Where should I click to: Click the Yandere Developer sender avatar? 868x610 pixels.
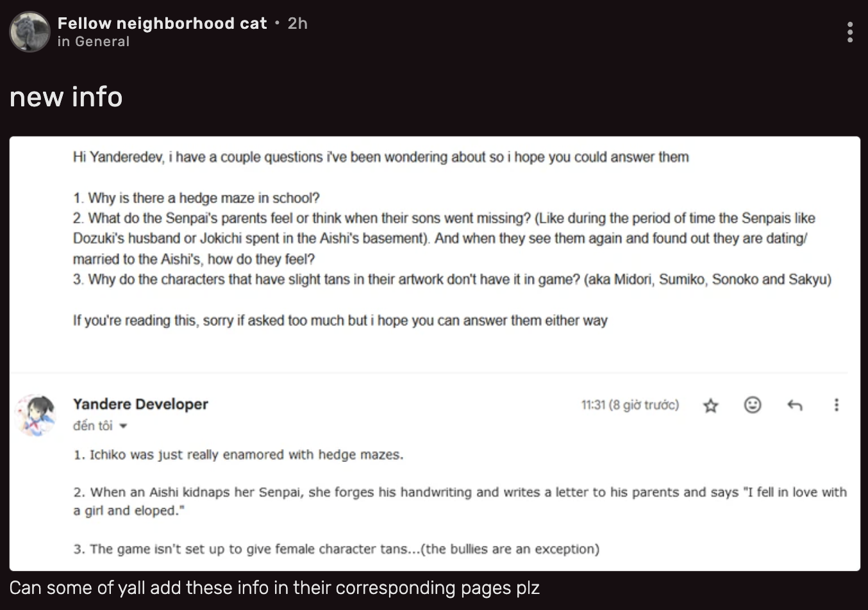pos(35,414)
